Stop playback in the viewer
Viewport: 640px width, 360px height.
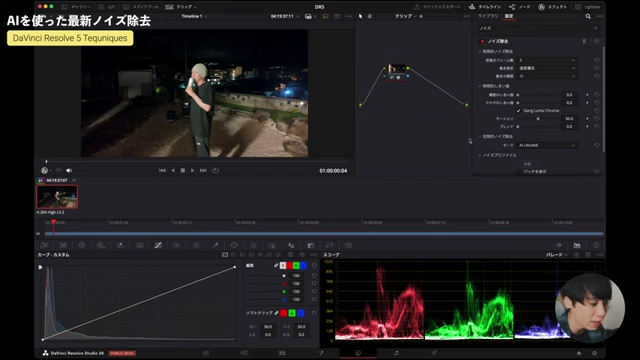[x=182, y=171]
